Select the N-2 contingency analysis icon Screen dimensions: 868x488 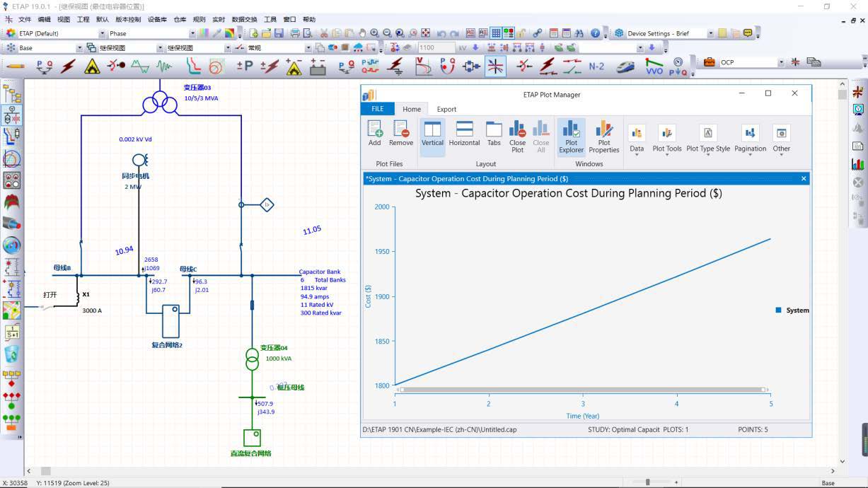[596, 66]
